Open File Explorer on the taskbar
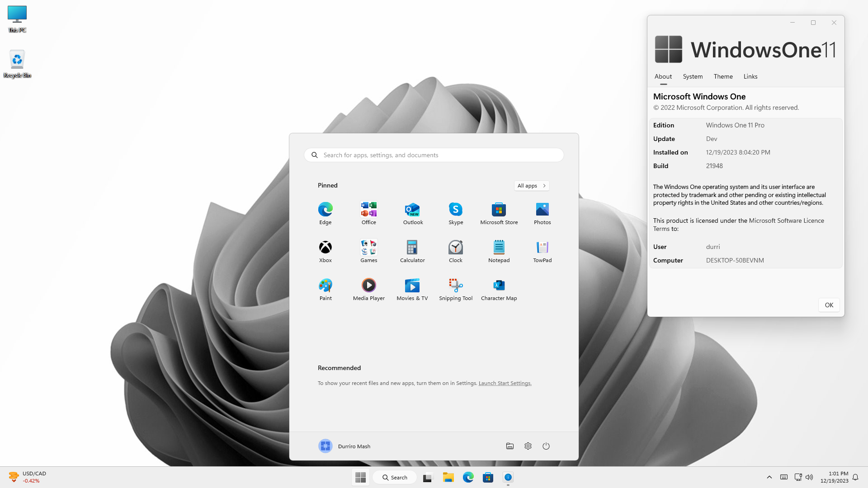868x488 pixels. click(x=448, y=477)
